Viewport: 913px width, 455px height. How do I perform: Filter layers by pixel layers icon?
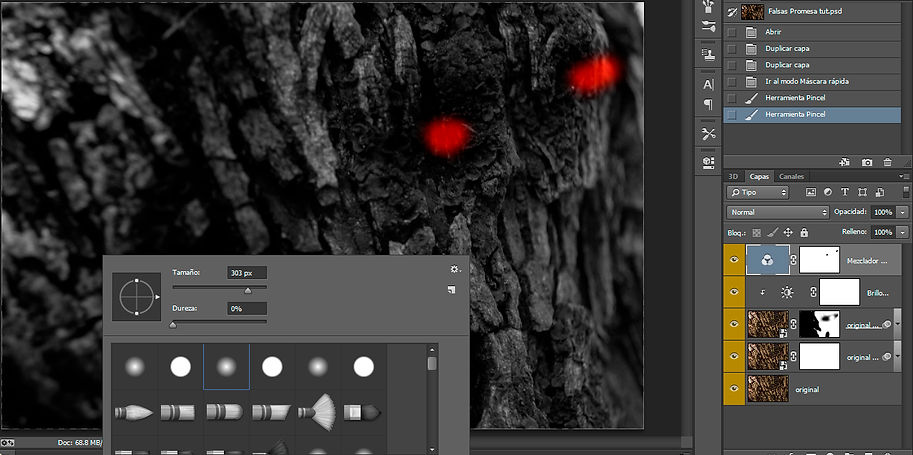coord(811,192)
